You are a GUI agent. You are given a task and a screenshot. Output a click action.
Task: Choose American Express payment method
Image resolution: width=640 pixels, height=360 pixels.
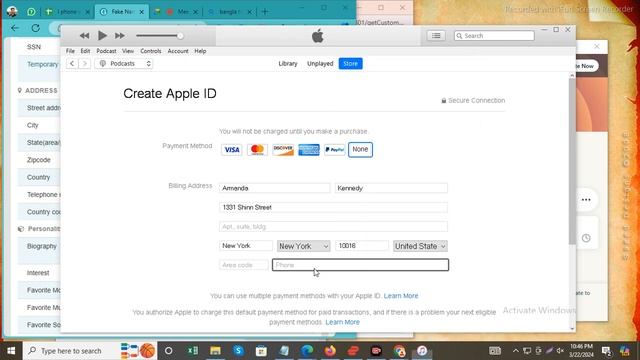click(309, 150)
